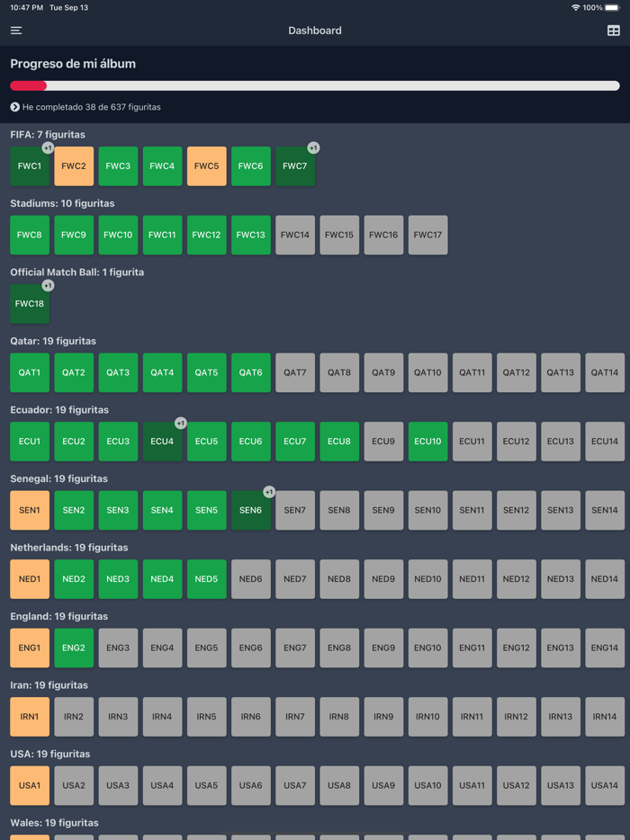This screenshot has height=840, width=630.
Task: Expand the USA: 19 figuritas section
Action: 49,754
